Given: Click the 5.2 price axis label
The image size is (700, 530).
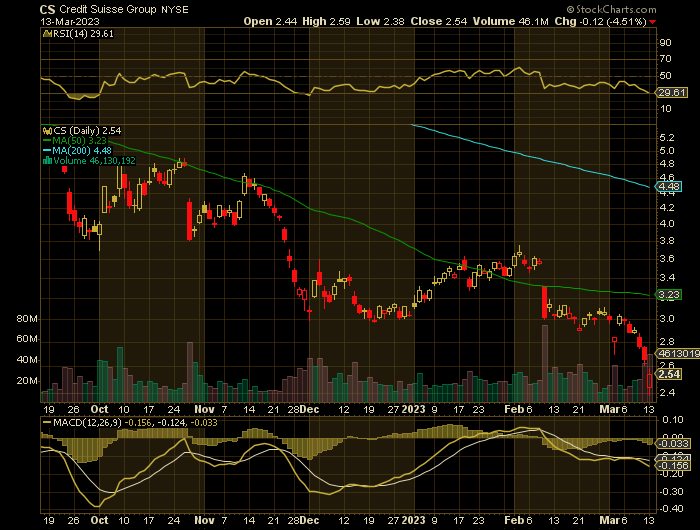Looking at the screenshot, I should pyautogui.click(x=667, y=138).
